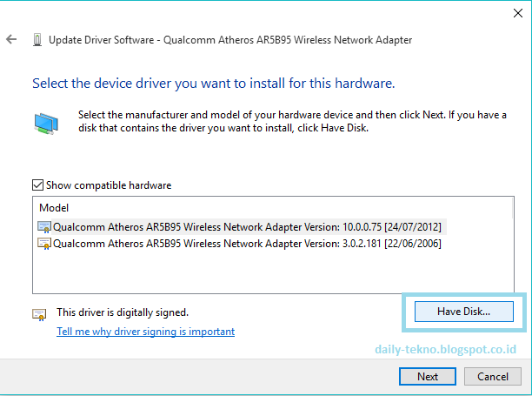
Task: Click the 'Select the device driver' heading
Action: coord(214,84)
